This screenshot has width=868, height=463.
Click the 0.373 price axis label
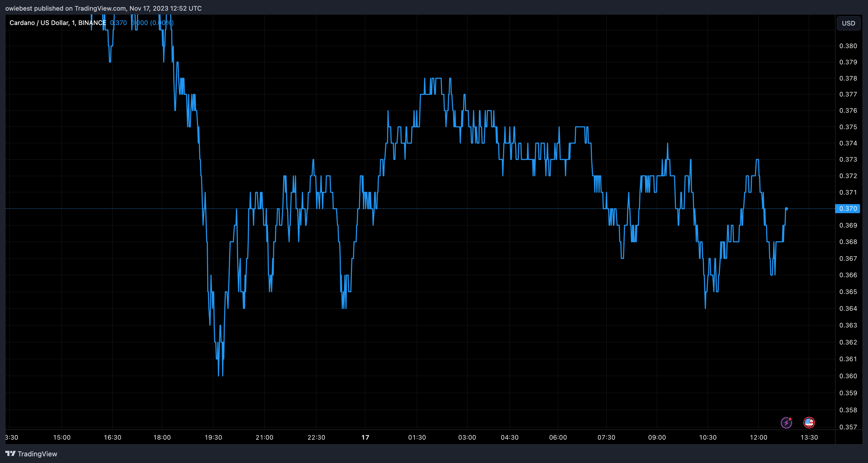(x=848, y=159)
